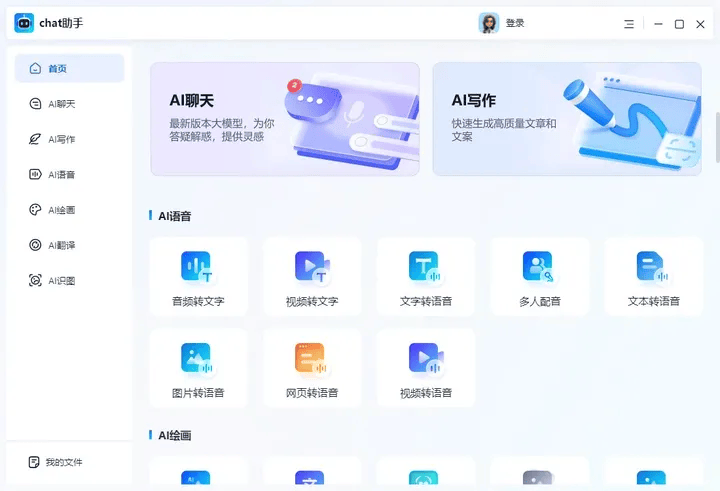Click the AI聊天 banner card
Screen dimensions: 720x491
[x=285, y=119]
